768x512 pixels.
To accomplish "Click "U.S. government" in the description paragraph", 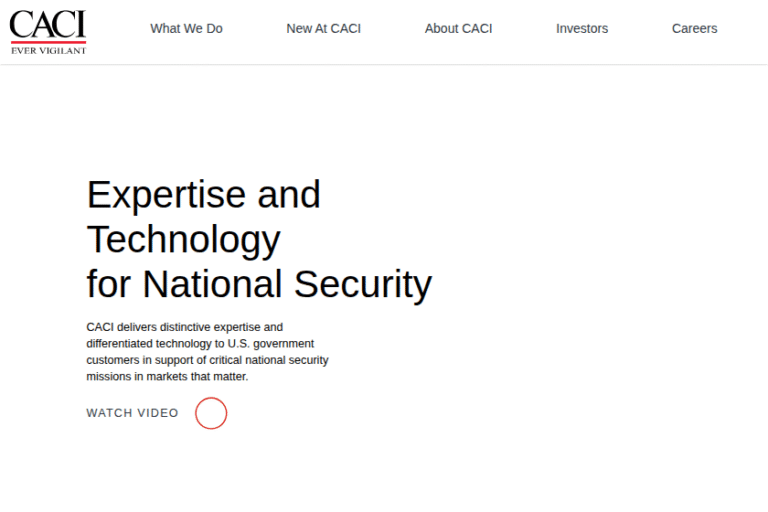I will click(270, 344).
